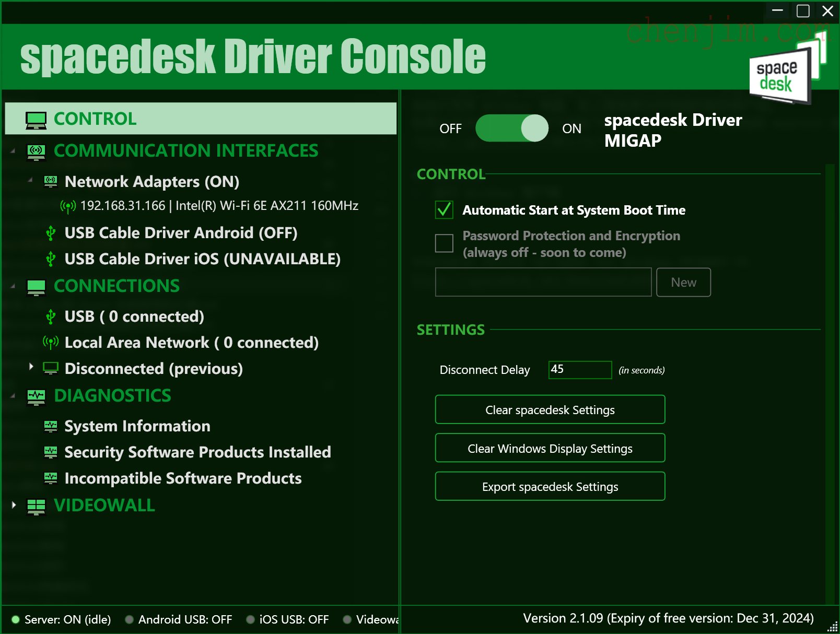Click the Android USB: OFF status dot

[x=130, y=619]
